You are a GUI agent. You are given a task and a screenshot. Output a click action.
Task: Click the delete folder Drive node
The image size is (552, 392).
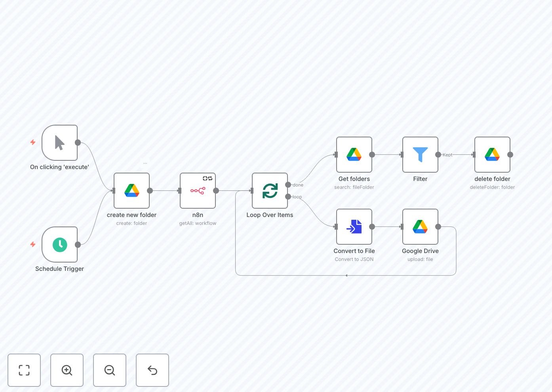coord(492,154)
